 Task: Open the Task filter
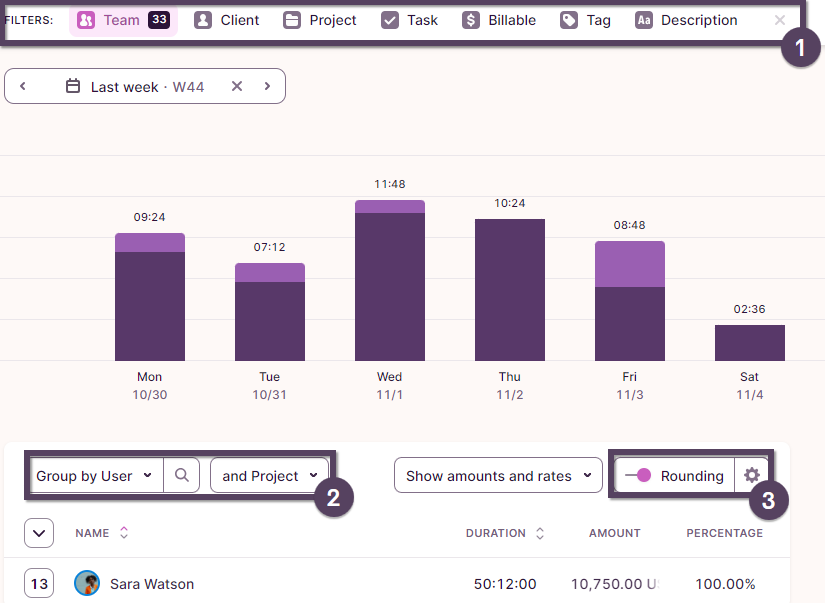[410, 20]
